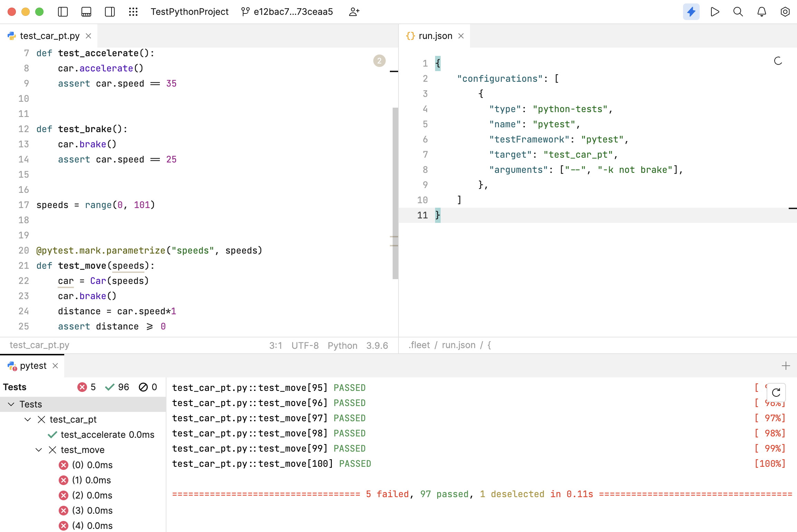Image resolution: width=797 pixels, height=532 pixels.
Task: Close the test_car_pt.py tab
Action: pos(88,36)
